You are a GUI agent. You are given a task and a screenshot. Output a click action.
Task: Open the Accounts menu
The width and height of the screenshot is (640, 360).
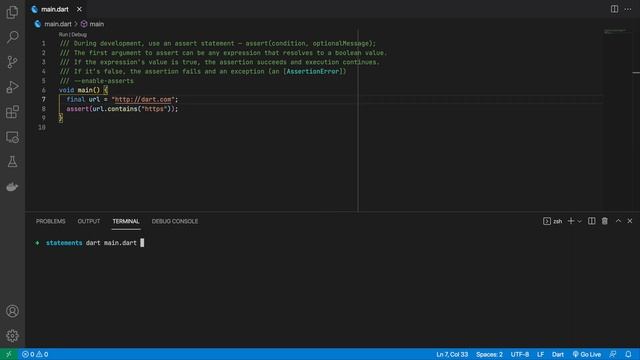pyautogui.click(x=12, y=311)
